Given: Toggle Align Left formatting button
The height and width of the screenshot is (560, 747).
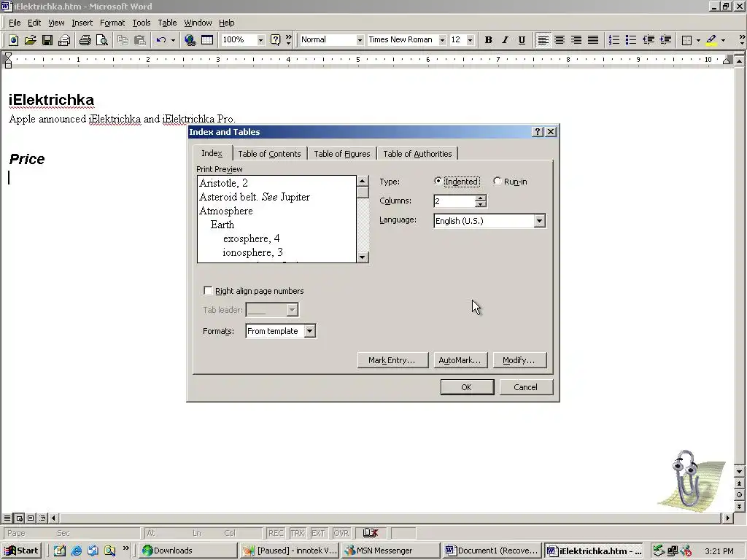Looking at the screenshot, I should (x=543, y=40).
